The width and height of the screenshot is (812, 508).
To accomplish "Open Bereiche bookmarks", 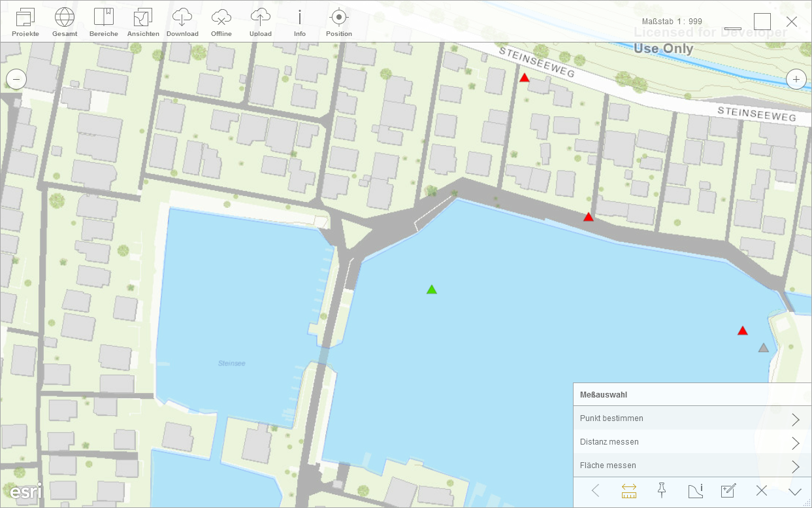I will click(104, 22).
